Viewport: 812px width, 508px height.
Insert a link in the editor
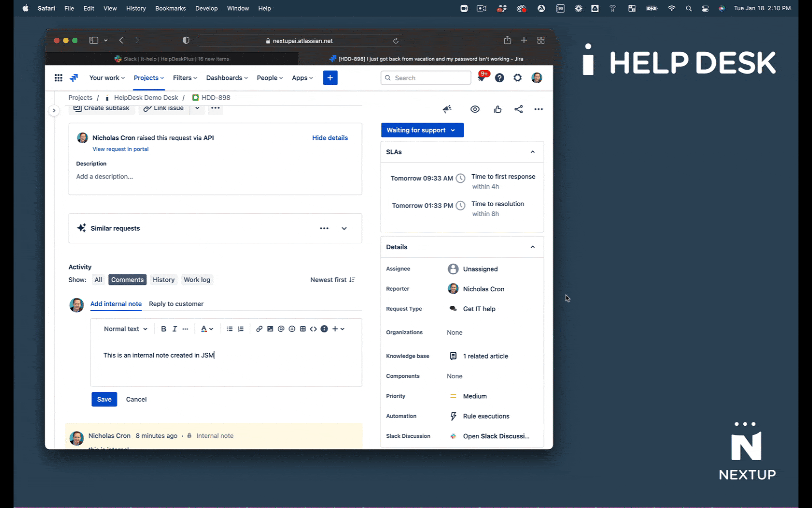coord(259,329)
